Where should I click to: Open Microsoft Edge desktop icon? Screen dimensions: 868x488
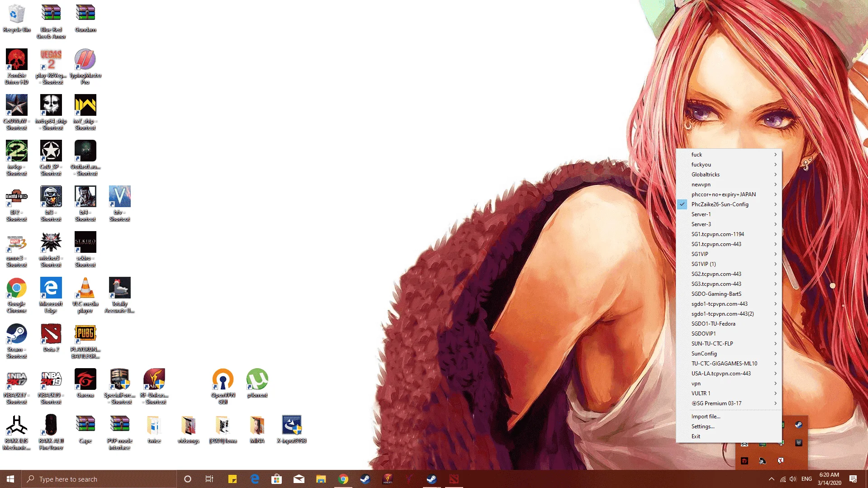click(x=51, y=294)
